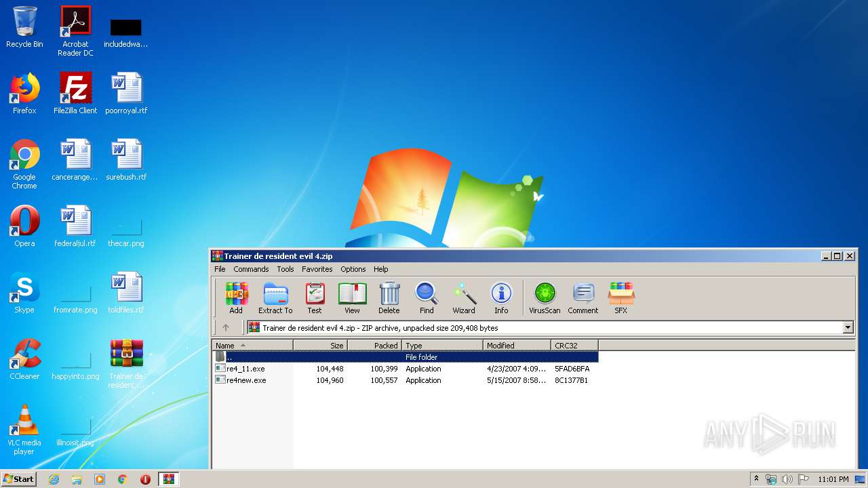Image resolution: width=868 pixels, height=488 pixels.
Task: Show hidden system tray icons
Action: click(x=757, y=479)
